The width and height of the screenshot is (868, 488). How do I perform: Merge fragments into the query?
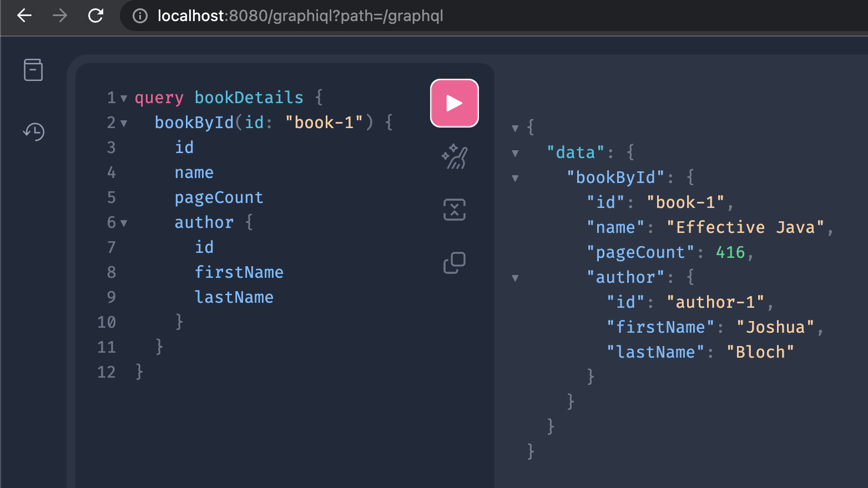tap(454, 210)
